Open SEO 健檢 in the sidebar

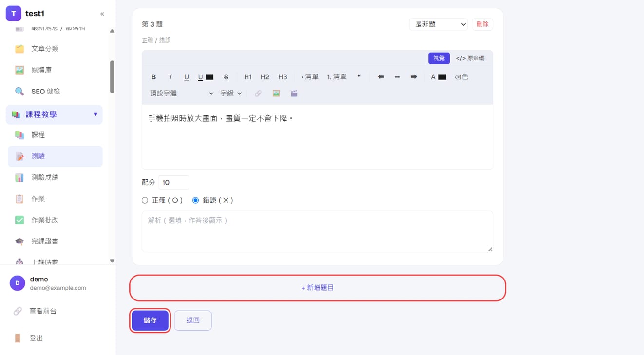point(56,92)
